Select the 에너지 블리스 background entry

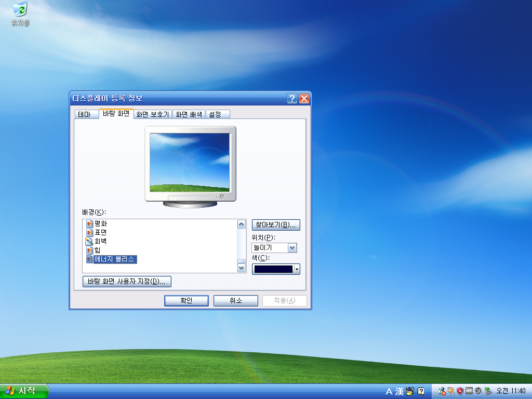point(115,259)
